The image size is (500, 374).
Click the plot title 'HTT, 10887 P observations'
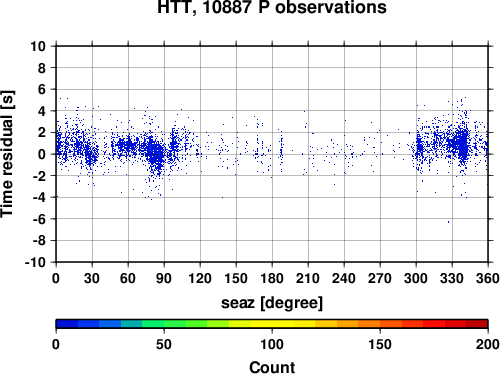point(272,7)
